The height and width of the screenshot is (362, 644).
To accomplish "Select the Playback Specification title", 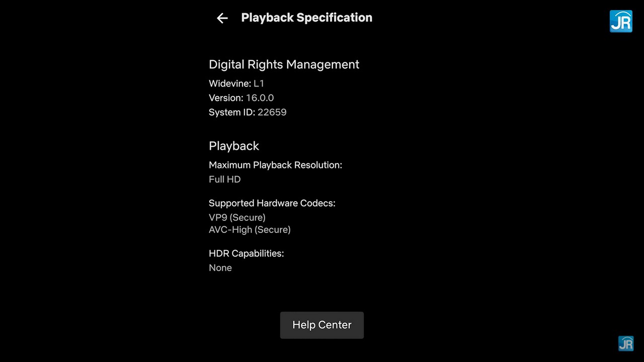I will point(307,18).
